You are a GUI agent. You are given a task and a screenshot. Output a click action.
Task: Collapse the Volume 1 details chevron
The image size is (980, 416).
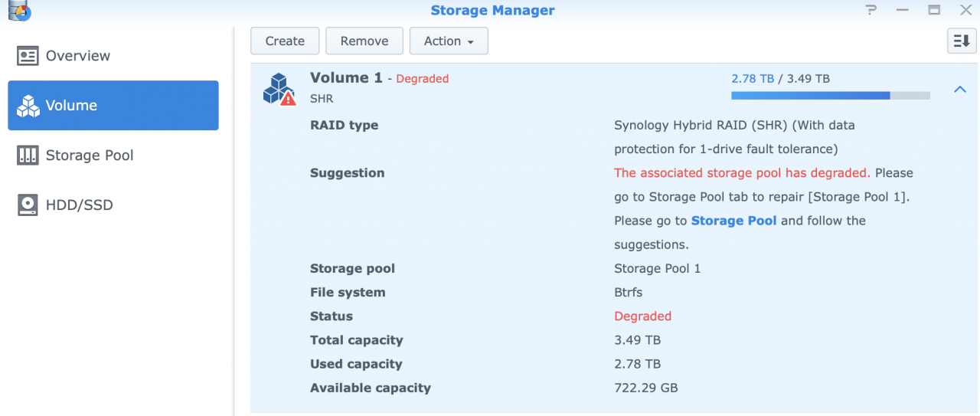coord(959,90)
